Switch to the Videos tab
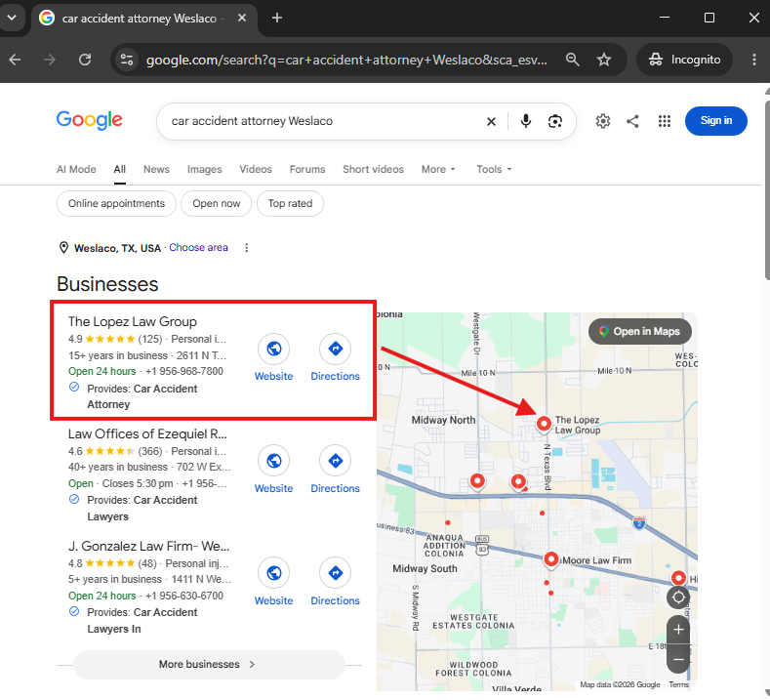 pyautogui.click(x=256, y=170)
